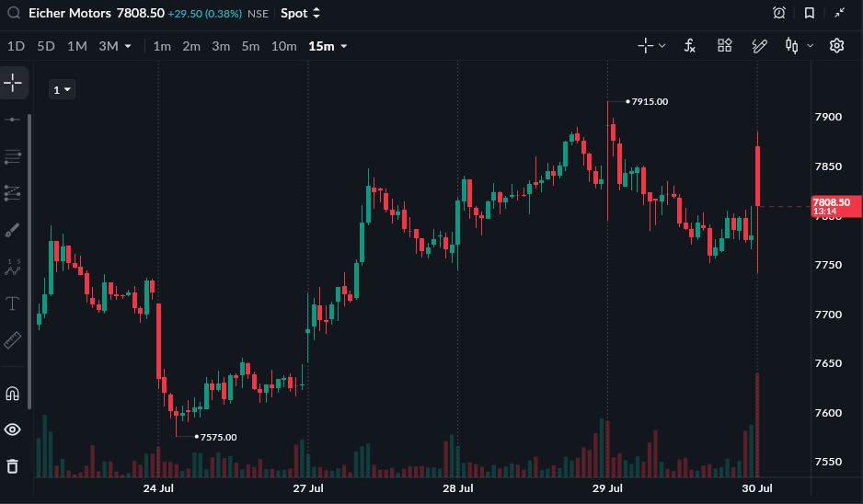Bookmark Eicher Motors with the bookmark icon
Image resolution: width=863 pixels, height=504 pixels.
click(x=809, y=13)
